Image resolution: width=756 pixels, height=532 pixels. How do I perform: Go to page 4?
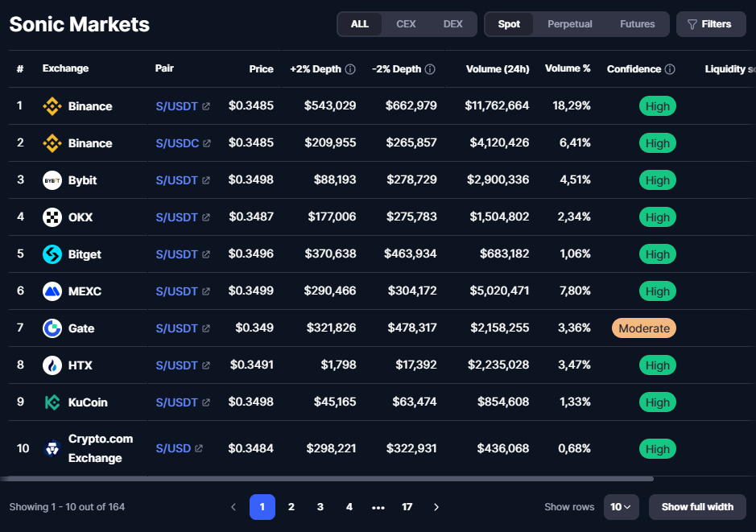[349, 507]
